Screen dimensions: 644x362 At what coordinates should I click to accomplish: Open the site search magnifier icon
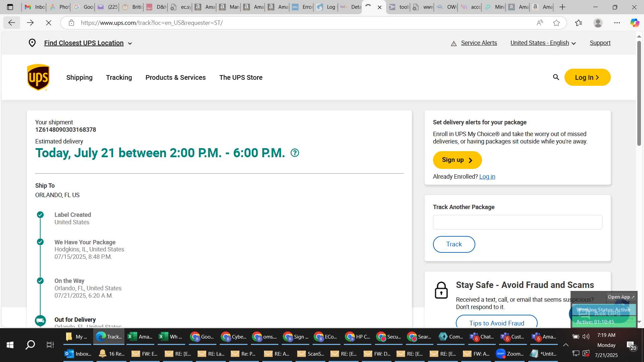[556, 77]
